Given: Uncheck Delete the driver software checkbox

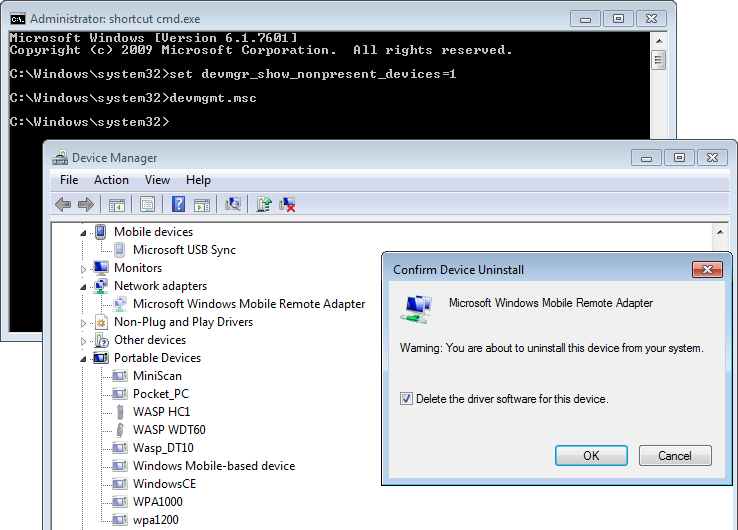Looking at the screenshot, I should pyautogui.click(x=406, y=399).
